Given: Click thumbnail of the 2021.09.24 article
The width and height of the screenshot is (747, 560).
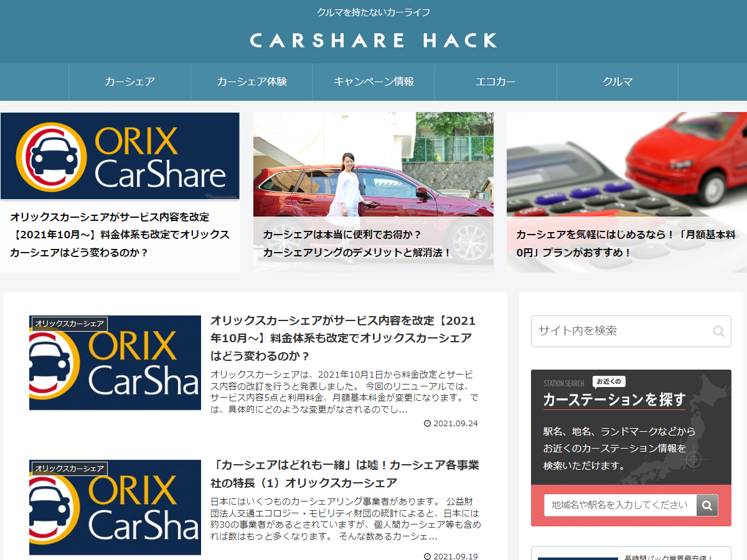Looking at the screenshot, I should tap(115, 363).
